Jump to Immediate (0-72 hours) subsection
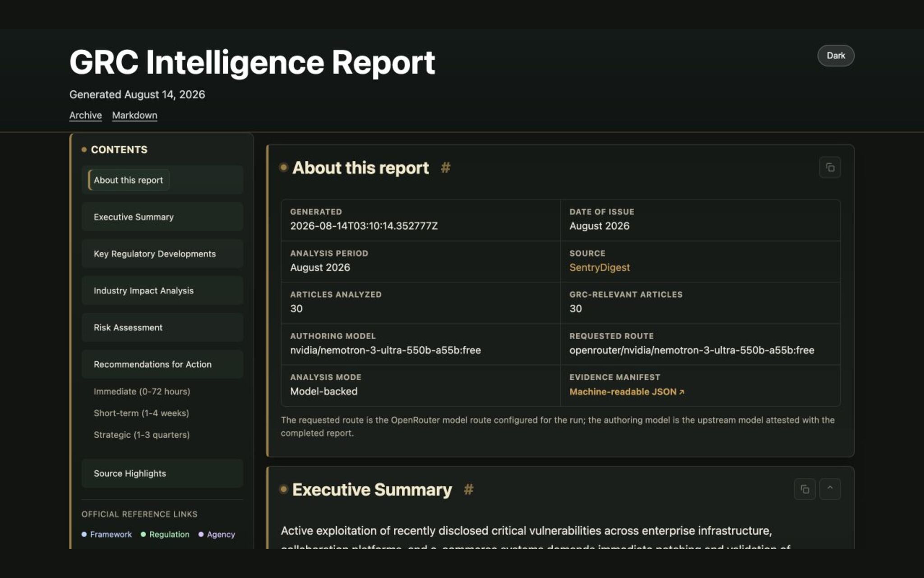This screenshot has height=578, width=924. pos(142,392)
